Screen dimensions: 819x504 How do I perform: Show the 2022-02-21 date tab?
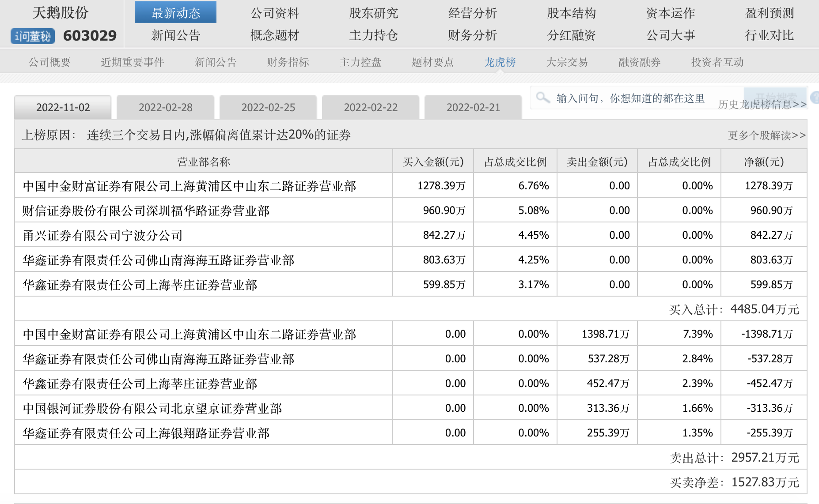[x=473, y=107]
